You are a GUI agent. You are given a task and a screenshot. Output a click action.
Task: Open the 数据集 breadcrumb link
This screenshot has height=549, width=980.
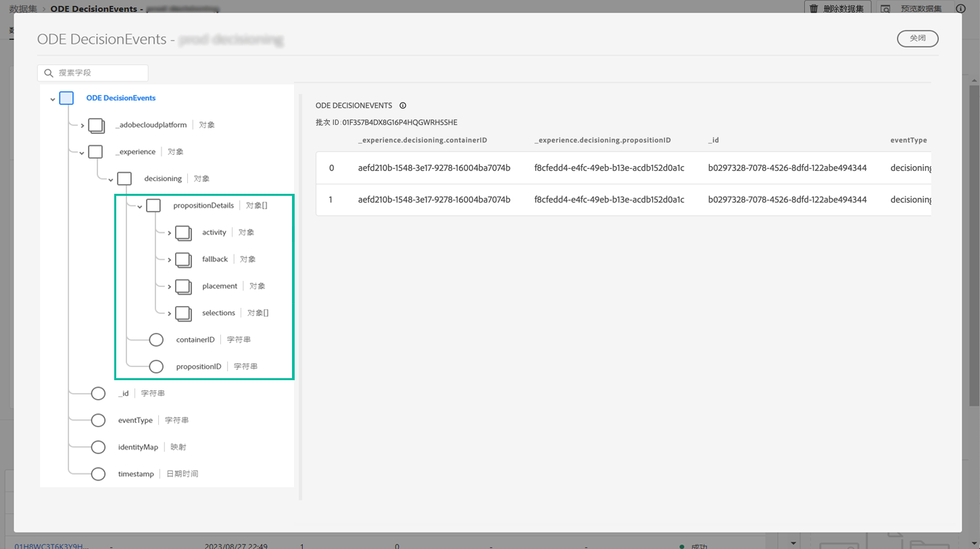tap(24, 9)
